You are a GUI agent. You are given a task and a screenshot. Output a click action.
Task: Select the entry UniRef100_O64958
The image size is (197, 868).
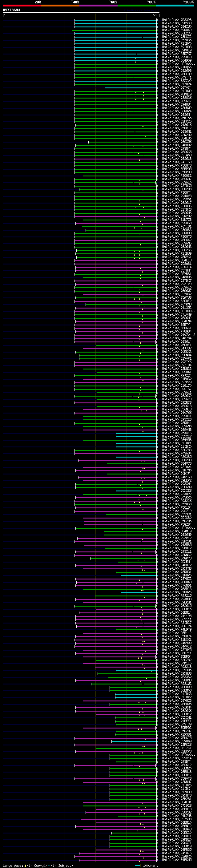(176, 440)
